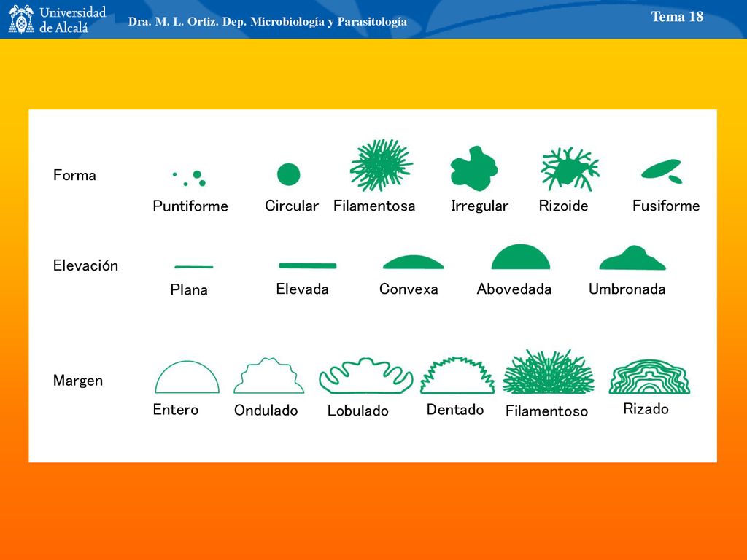The image size is (747, 560).
Task: Click the 'Filamentosa' label
Action: pyautogui.click(x=374, y=206)
